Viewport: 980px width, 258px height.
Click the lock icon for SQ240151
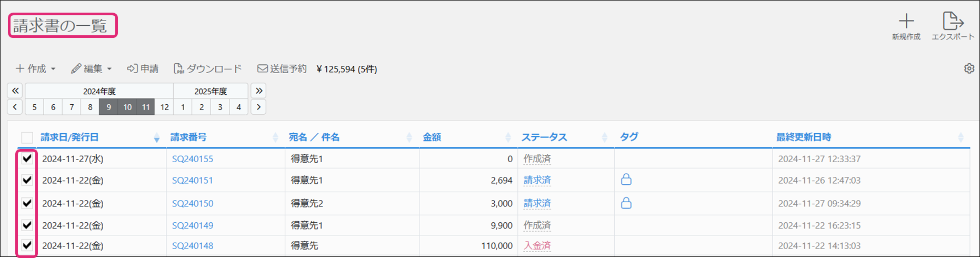[x=626, y=180]
